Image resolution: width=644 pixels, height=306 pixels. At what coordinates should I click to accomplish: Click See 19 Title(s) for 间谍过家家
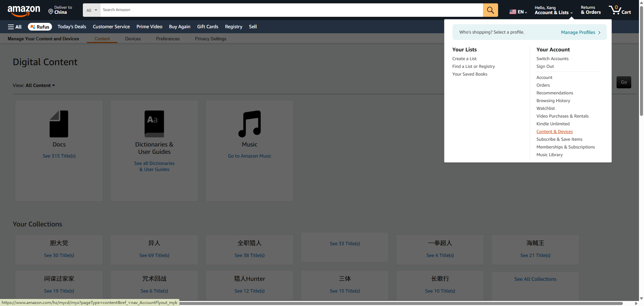point(59,291)
